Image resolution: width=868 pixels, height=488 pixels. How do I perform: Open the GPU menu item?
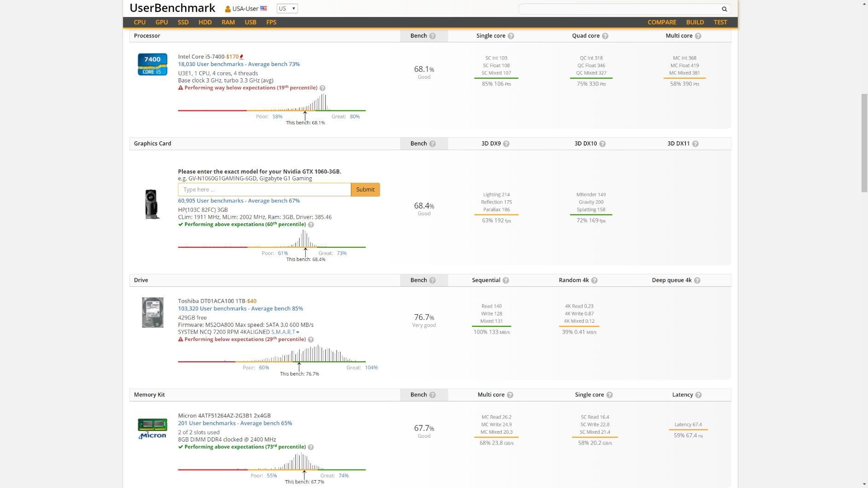pyautogui.click(x=161, y=22)
